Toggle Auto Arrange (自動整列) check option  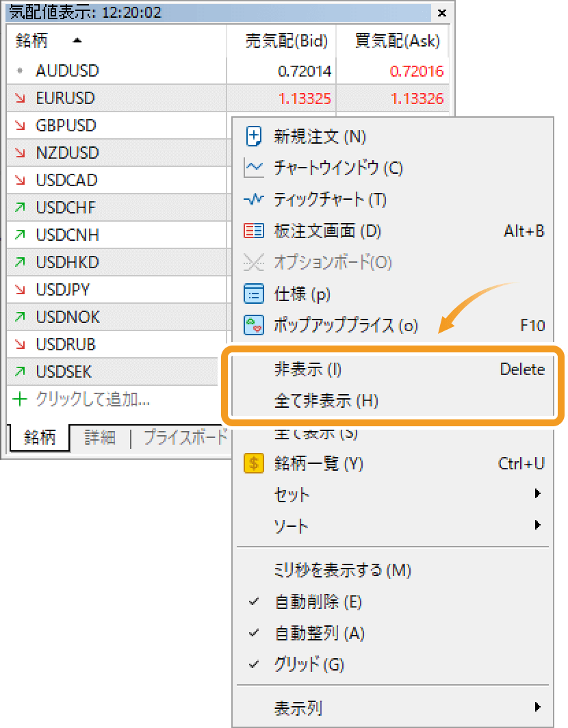click(392, 634)
